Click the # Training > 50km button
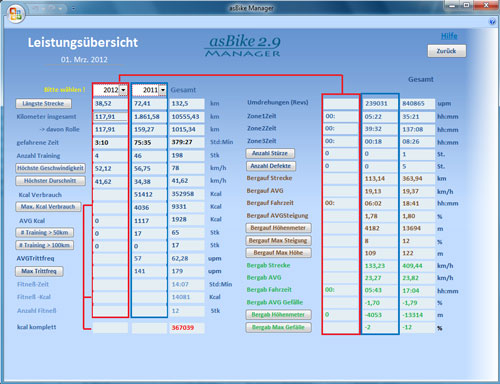This screenshot has height=384, width=500. [x=45, y=232]
